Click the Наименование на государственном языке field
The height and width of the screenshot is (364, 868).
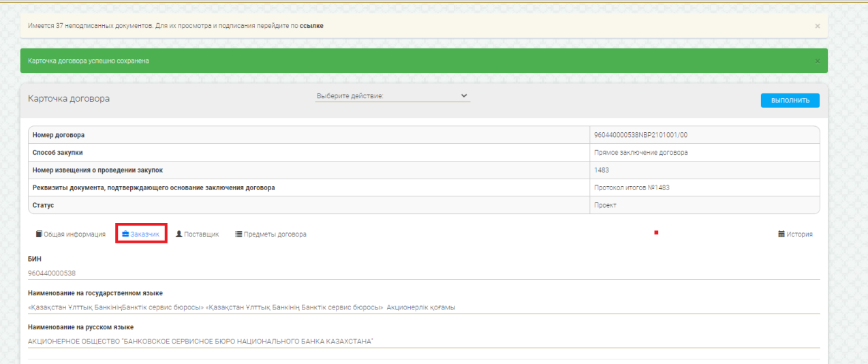[x=422, y=307]
